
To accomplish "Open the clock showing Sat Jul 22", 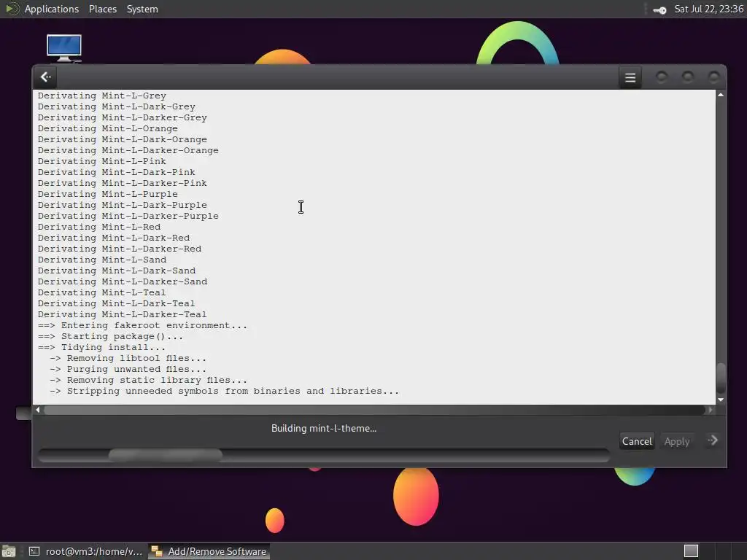I will (708, 9).
